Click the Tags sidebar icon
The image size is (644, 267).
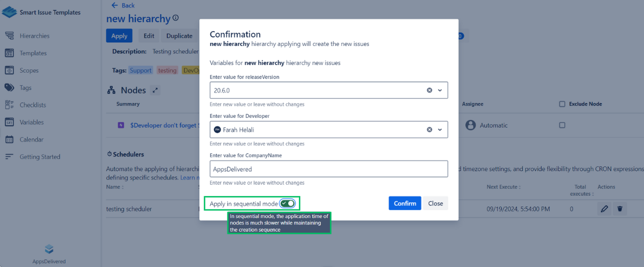tap(10, 88)
